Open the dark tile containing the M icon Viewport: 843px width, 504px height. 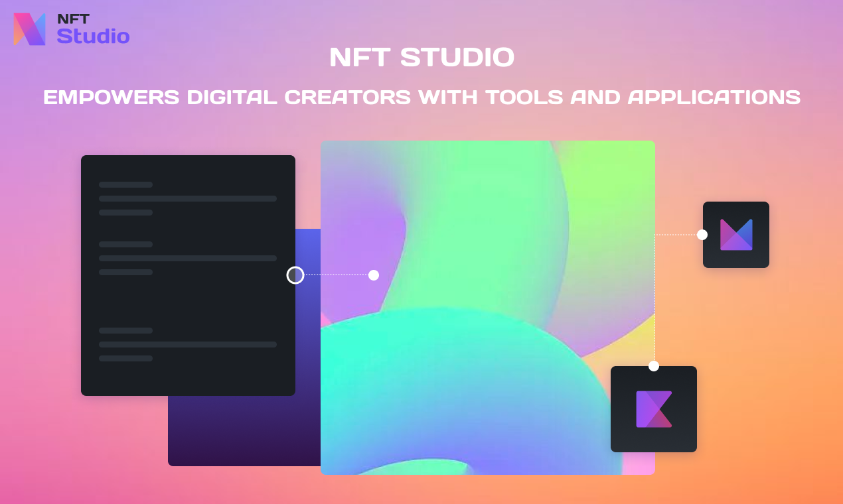pos(735,234)
